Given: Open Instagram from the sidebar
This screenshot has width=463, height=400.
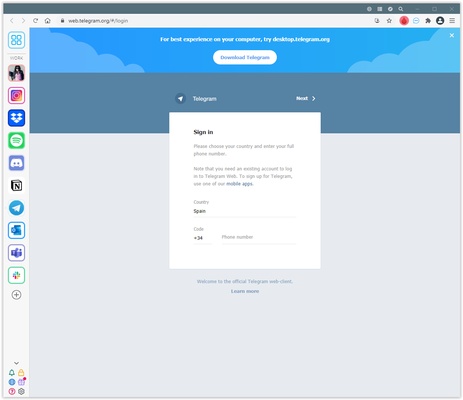Looking at the screenshot, I should pos(16,95).
